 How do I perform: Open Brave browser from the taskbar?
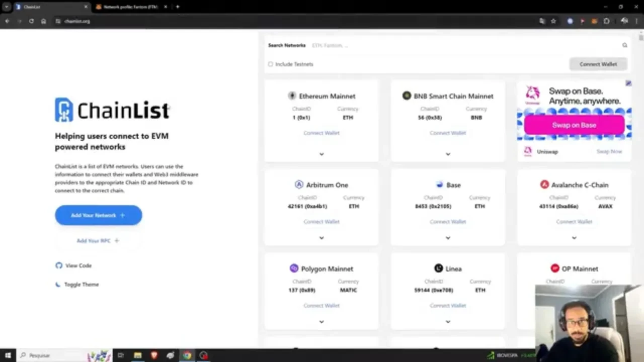[x=154, y=355]
